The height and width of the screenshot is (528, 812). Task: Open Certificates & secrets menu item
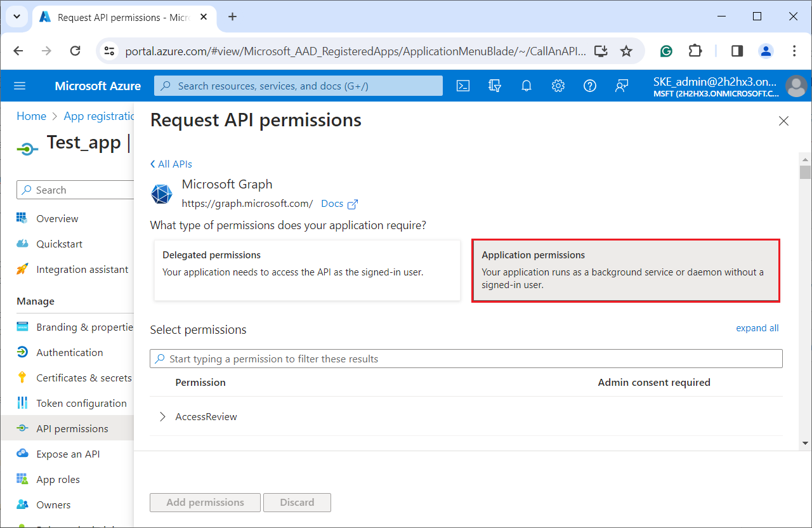(x=84, y=378)
